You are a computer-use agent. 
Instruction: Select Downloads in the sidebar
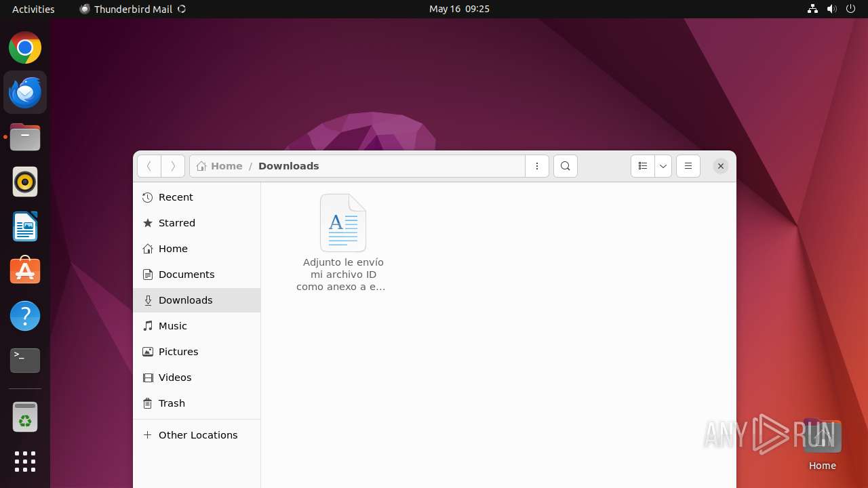(197, 300)
